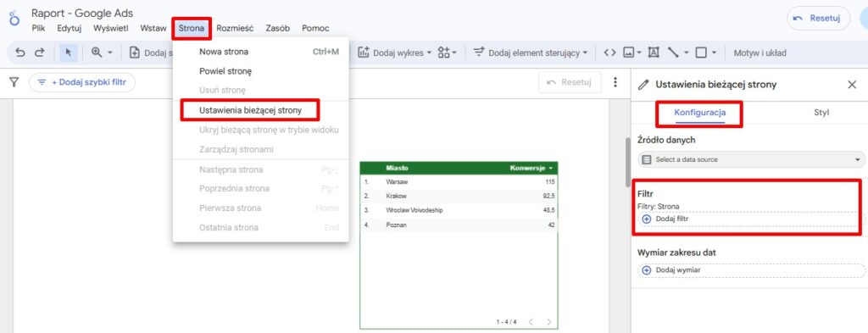Click the insert image icon
The width and height of the screenshot is (868, 333).
(629, 53)
